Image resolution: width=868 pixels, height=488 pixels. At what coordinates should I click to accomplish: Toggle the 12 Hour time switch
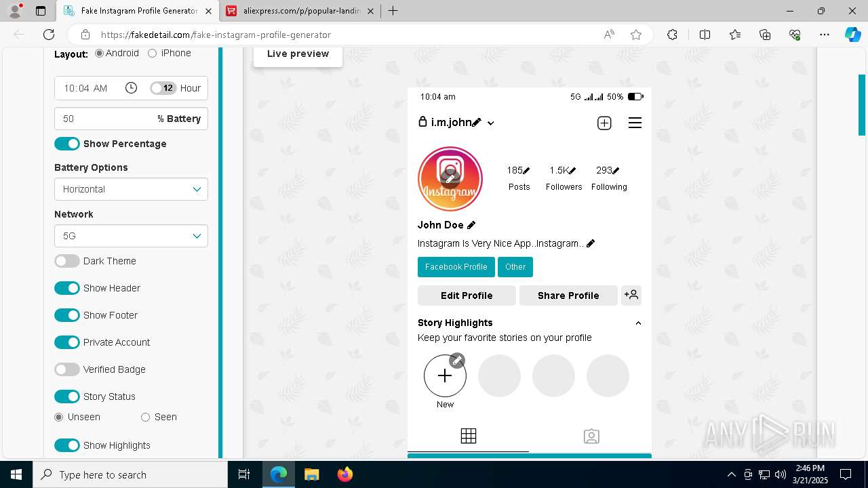163,88
